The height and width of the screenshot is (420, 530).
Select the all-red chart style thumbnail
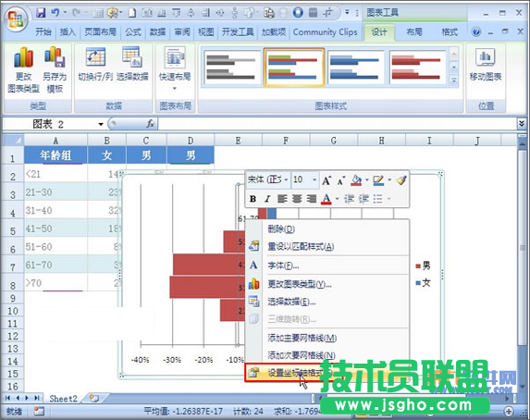click(417, 67)
